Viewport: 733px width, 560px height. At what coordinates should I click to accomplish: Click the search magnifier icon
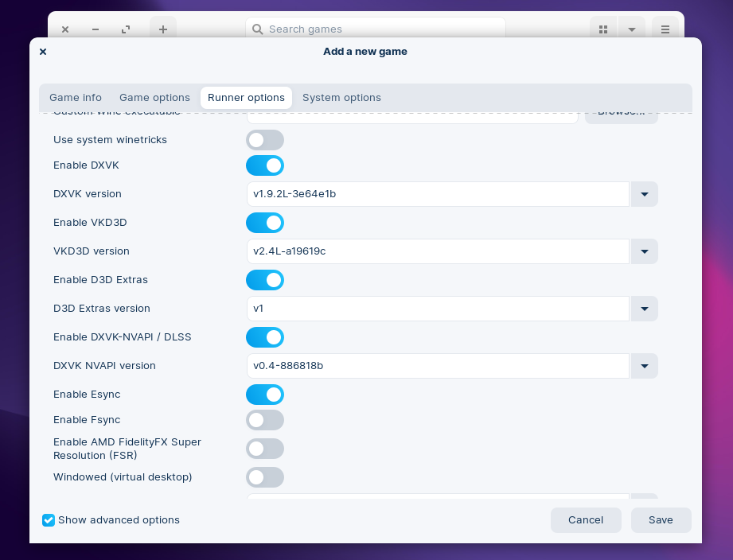click(x=257, y=29)
